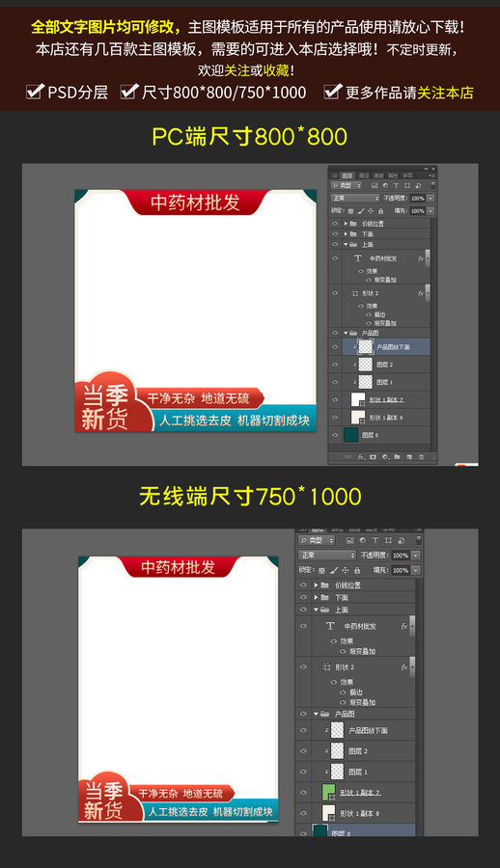This screenshot has height=868, width=500.
Task: Click pixel layer filter in 750*1000 panel
Action: point(349,540)
